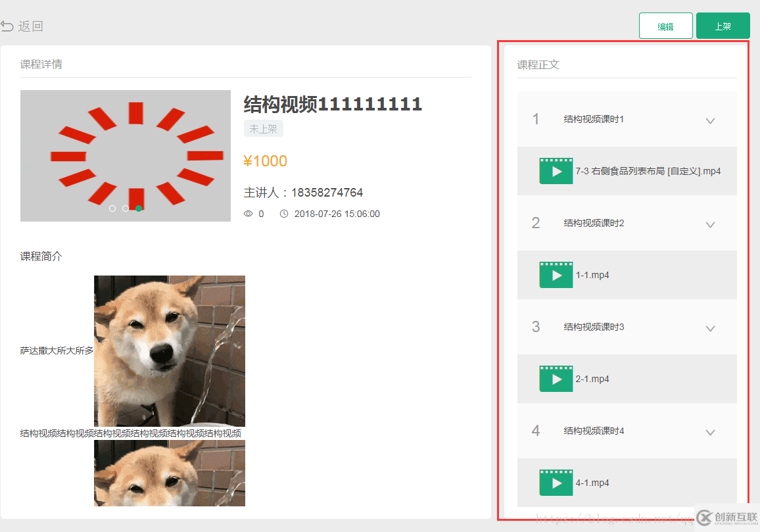
Task: Click lesson title 结构视频课时1
Action: (594, 119)
